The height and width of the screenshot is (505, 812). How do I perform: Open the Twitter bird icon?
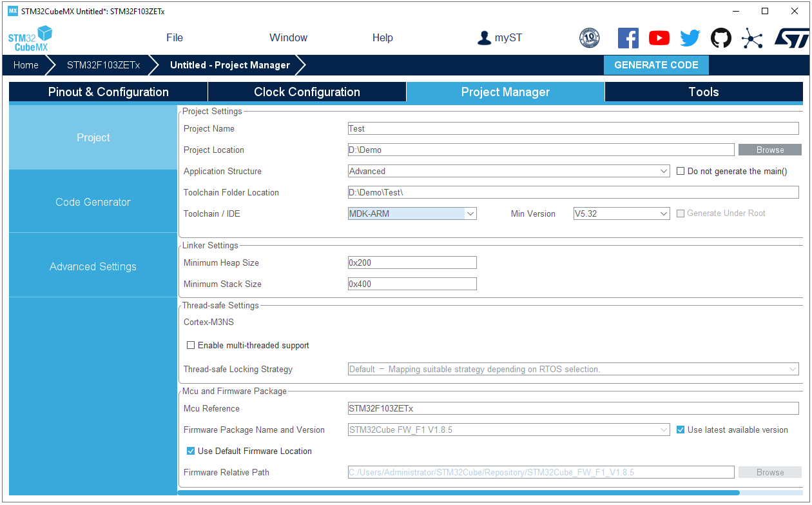(690, 38)
